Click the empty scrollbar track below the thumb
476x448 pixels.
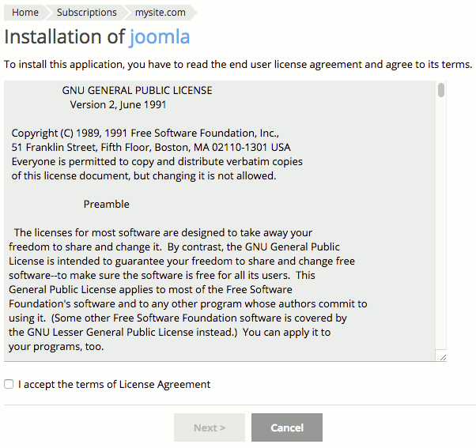coord(441,237)
